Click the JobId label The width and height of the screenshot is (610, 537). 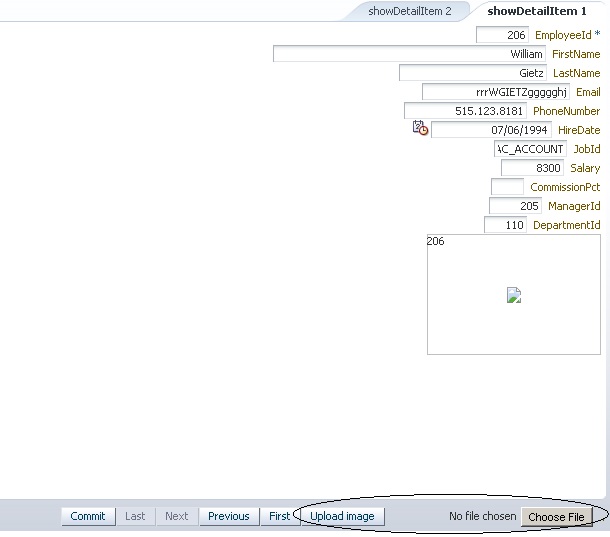click(x=587, y=149)
